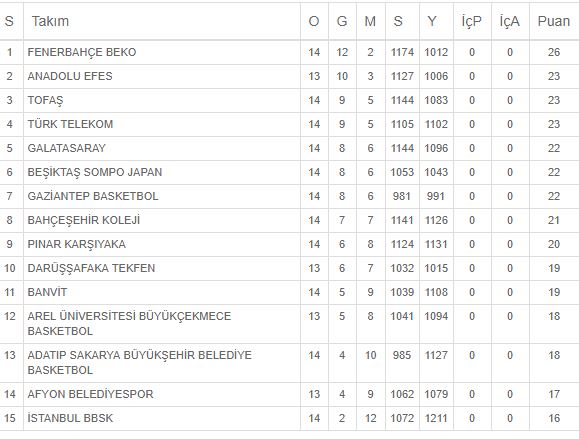The image size is (579, 439).
Task: Open BEŞİKTAŞ SOMPO JAPAN entry
Action: coord(95,172)
